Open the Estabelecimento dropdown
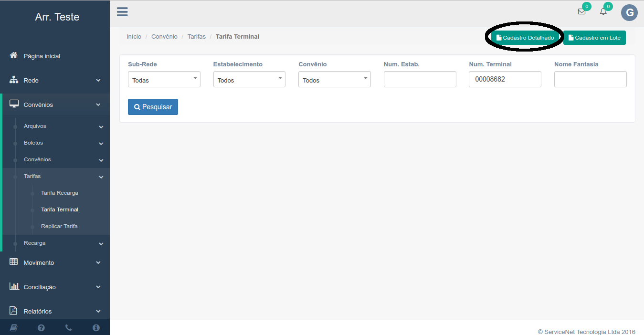The height and width of the screenshot is (335, 644). tap(249, 79)
